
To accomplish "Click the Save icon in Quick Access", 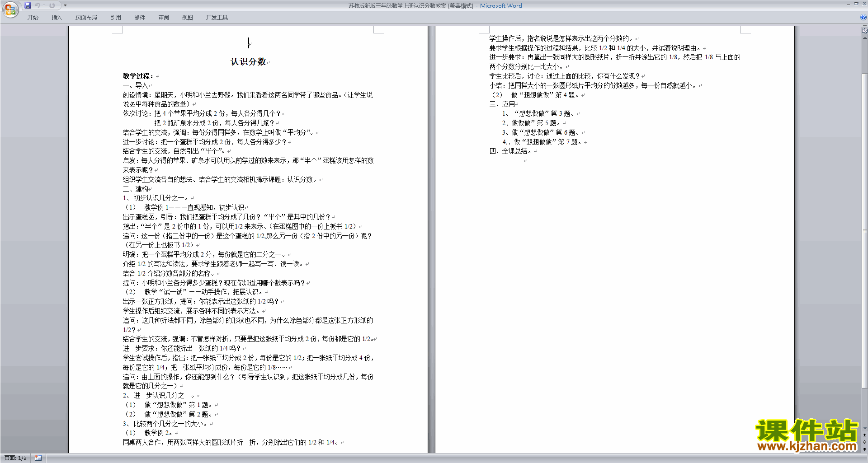I will [28, 5].
